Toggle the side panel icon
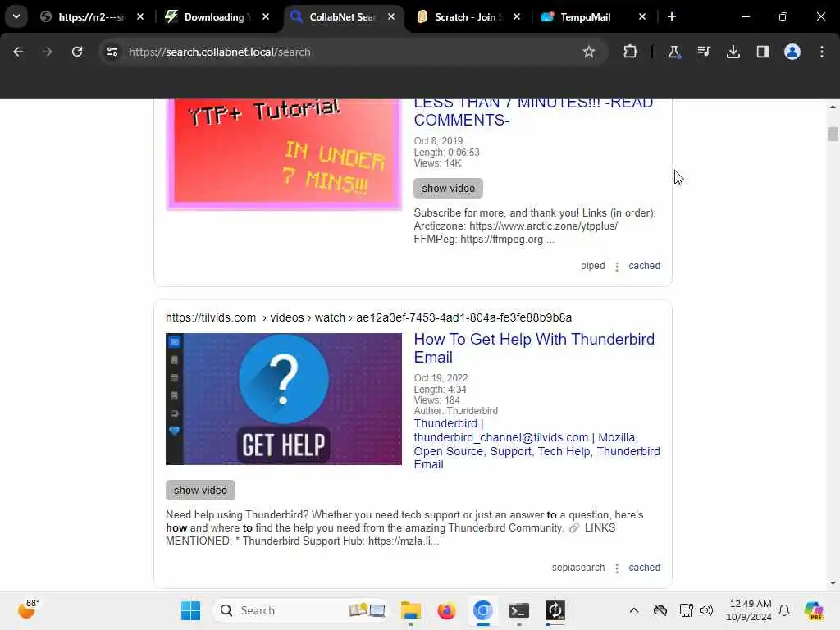Image resolution: width=840 pixels, height=630 pixels. 762,52
